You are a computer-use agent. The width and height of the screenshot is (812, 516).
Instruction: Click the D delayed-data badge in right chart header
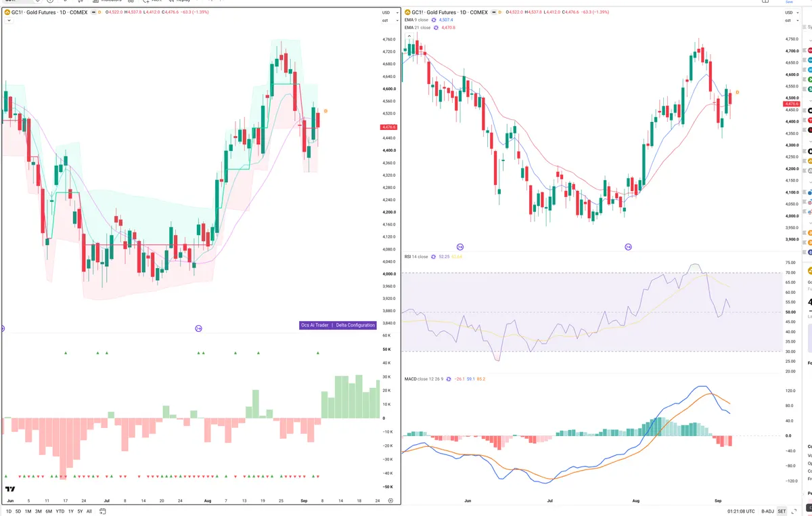(x=500, y=12)
